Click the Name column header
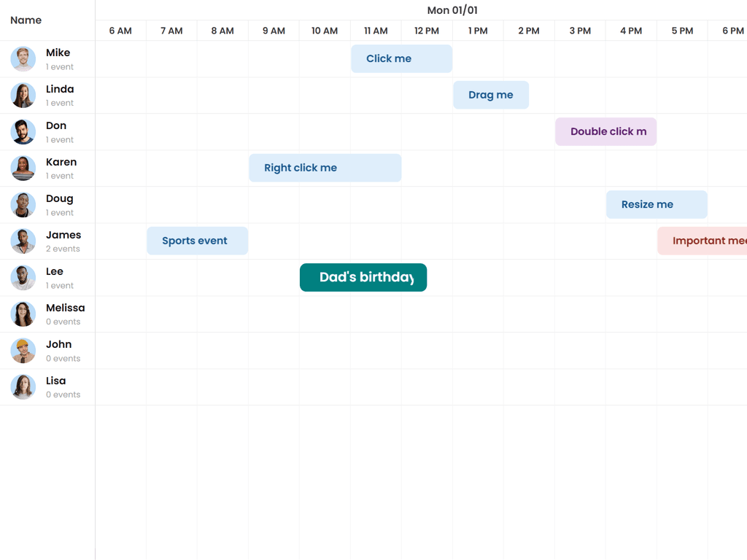This screenshot has height=560, width=747. point(26,20)
